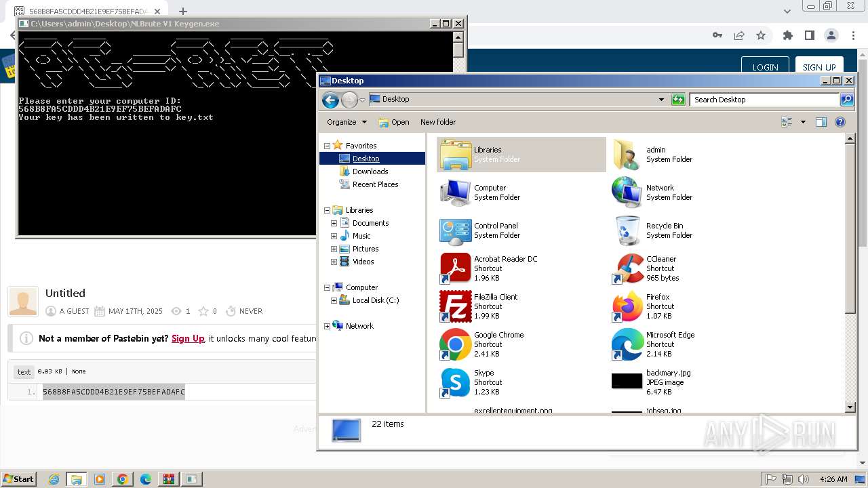Click the LOGIN button on Pastebin
Viewport: 868px width, 488px height.
tap(765, 67)
